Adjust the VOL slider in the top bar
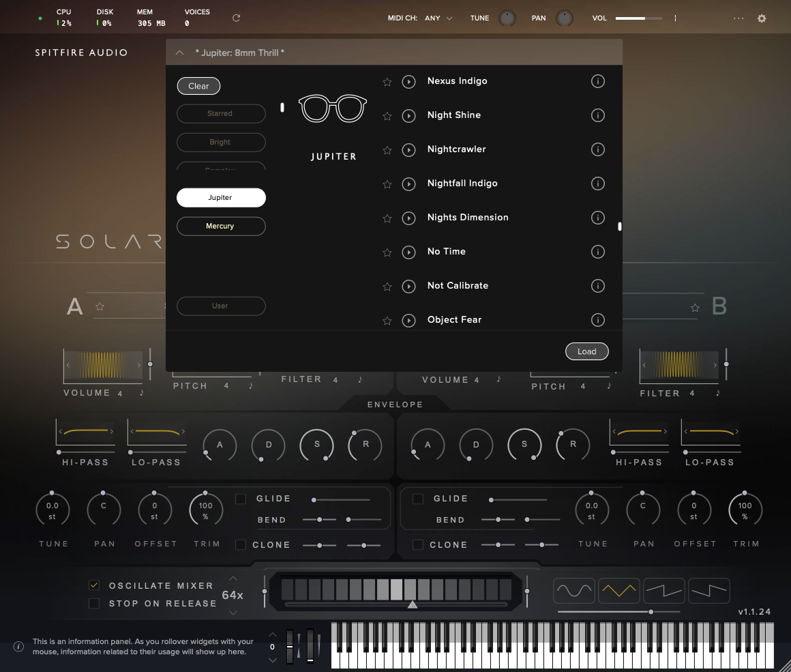This screenshot has height=672, width=791. [640, 18]
